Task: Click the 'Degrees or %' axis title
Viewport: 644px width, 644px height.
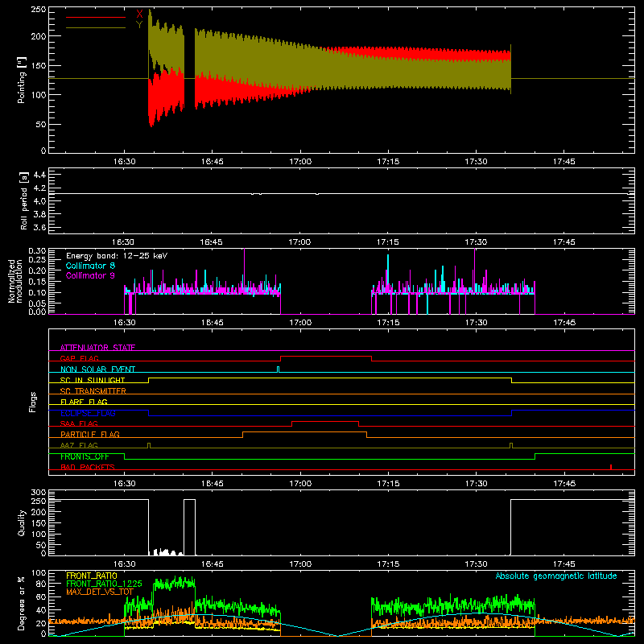Action: (22, 603)
